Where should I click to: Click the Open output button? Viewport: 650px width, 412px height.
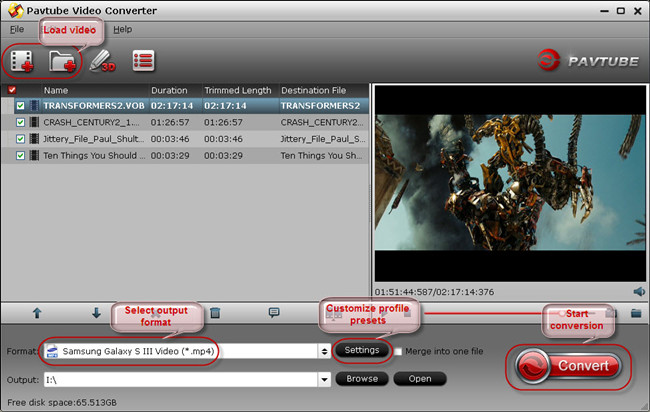[x=420, y=379]
